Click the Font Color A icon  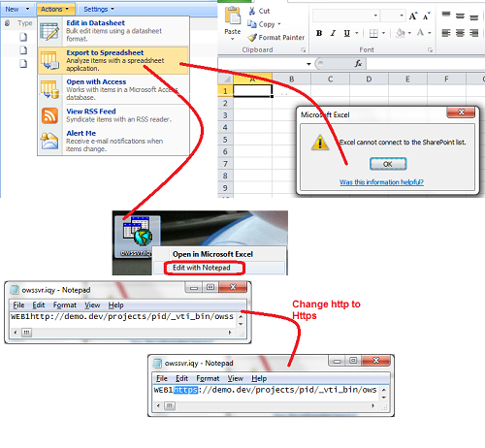(420, 33)
